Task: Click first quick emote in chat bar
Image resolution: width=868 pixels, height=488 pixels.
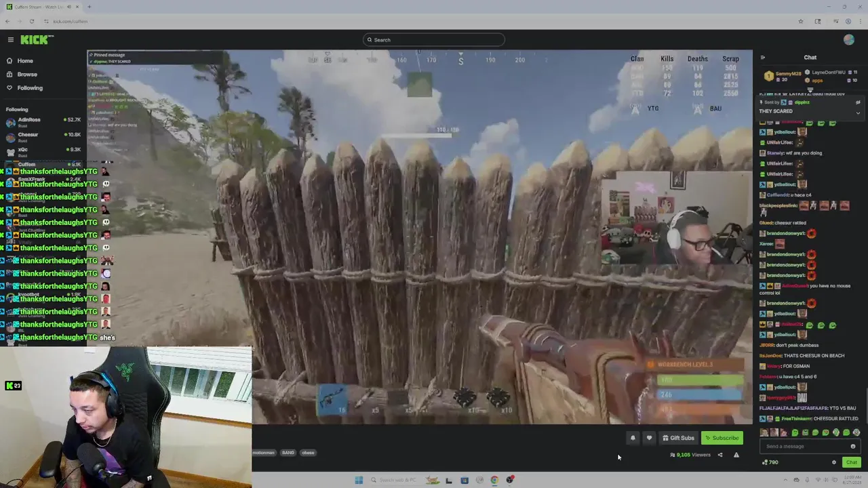Action: [x=765, y=432]
